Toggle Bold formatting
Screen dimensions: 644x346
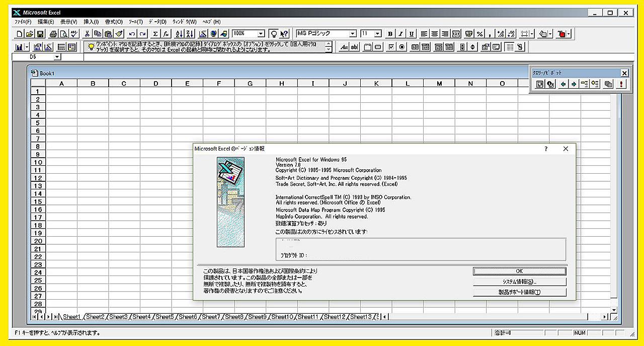[390, 34]
